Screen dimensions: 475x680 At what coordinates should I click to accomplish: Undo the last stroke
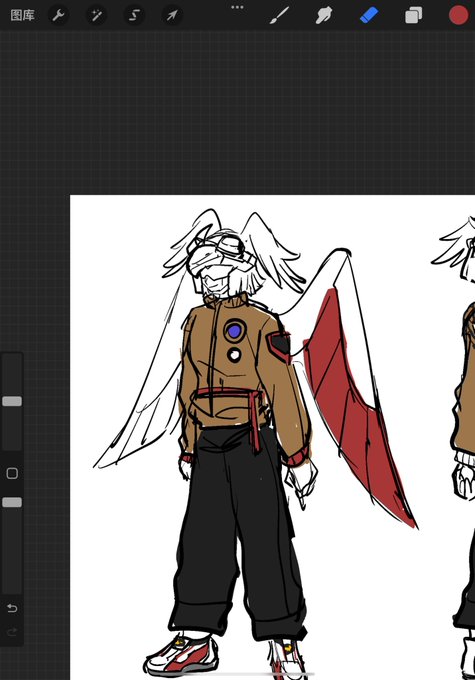point(12,608)
